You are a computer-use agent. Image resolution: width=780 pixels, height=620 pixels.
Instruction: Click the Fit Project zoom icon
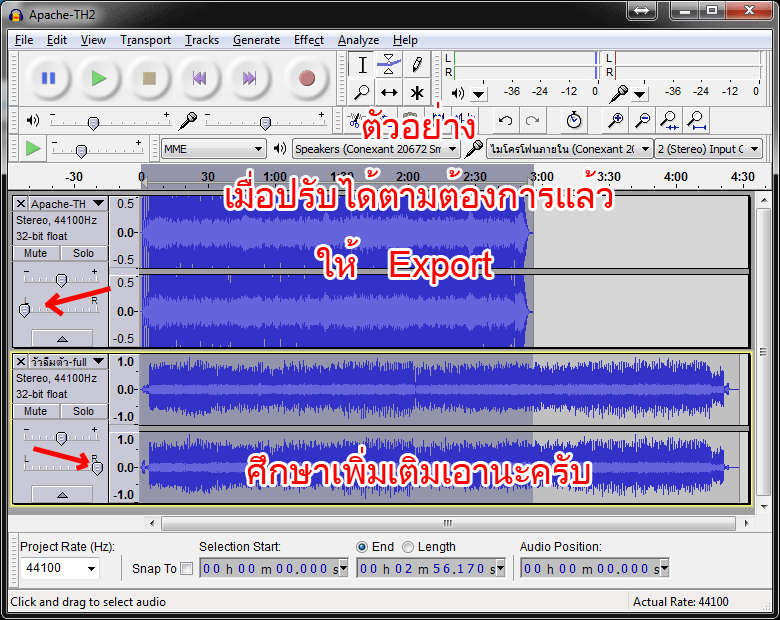696,120
